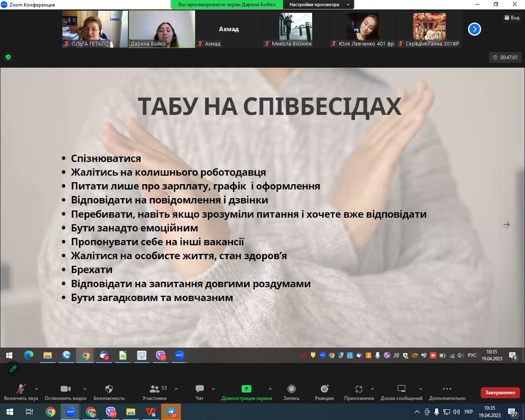This screenshot has height=420, width=525.
Task: Open the Вид layout menu
Action: (x=512, y=18)
